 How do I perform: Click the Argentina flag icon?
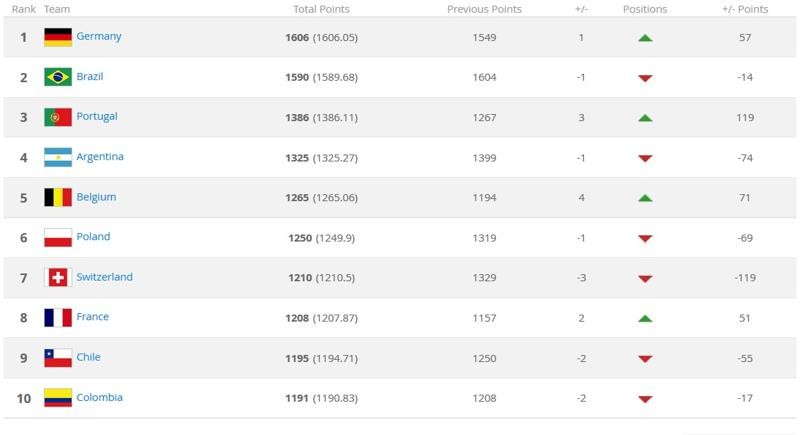[58, 158]
